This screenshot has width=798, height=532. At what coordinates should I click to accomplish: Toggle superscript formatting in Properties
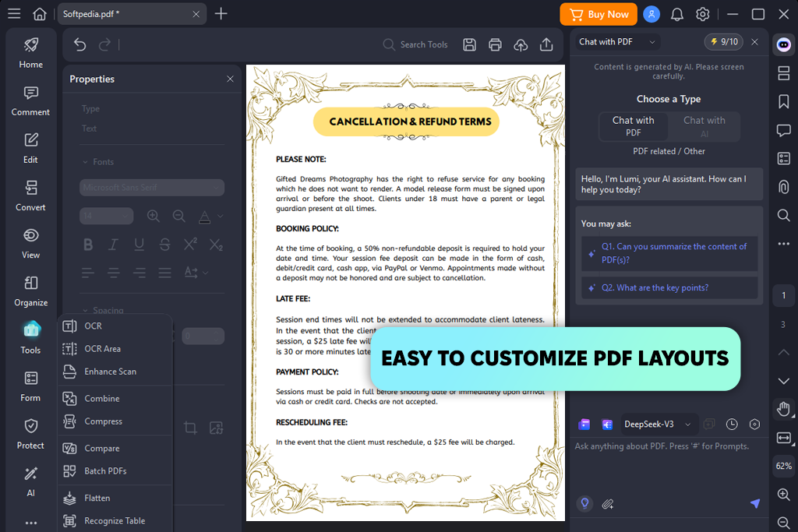click(190, 245)
